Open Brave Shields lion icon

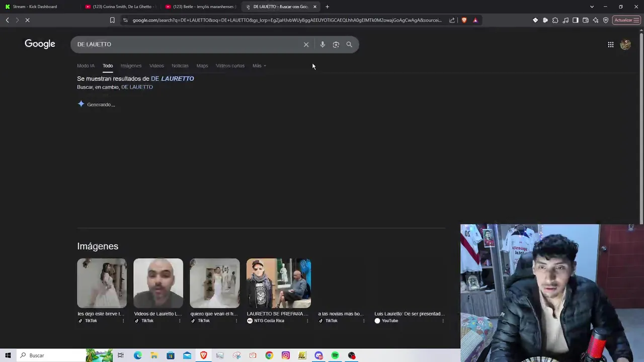(464, 20)
